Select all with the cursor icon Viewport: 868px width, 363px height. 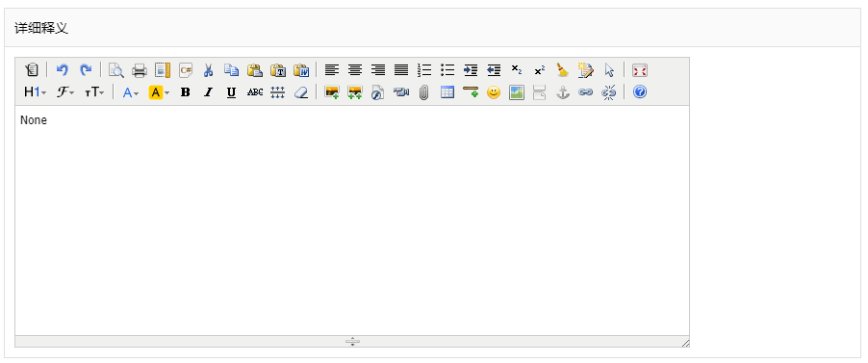pyautogui.click(x=609, y=70)
